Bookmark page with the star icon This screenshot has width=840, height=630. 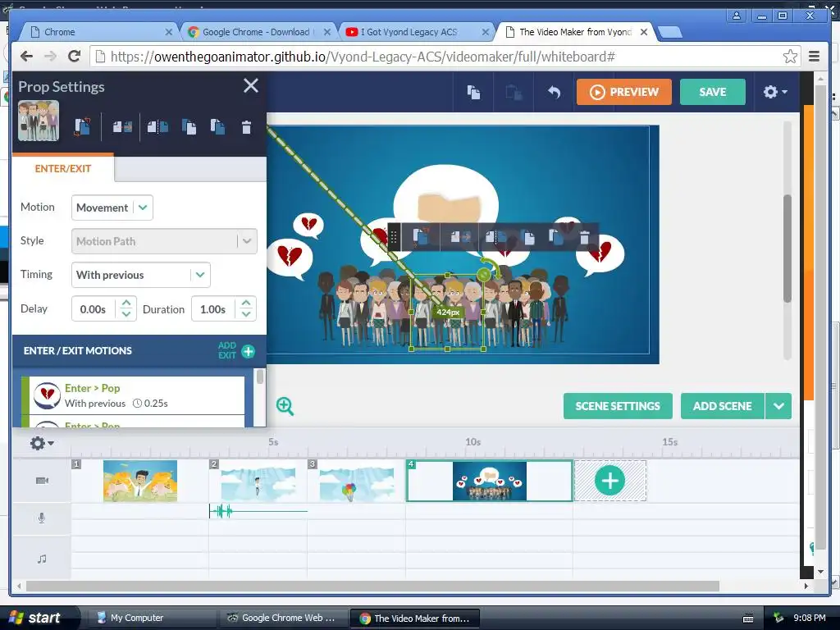pos(790,57)
